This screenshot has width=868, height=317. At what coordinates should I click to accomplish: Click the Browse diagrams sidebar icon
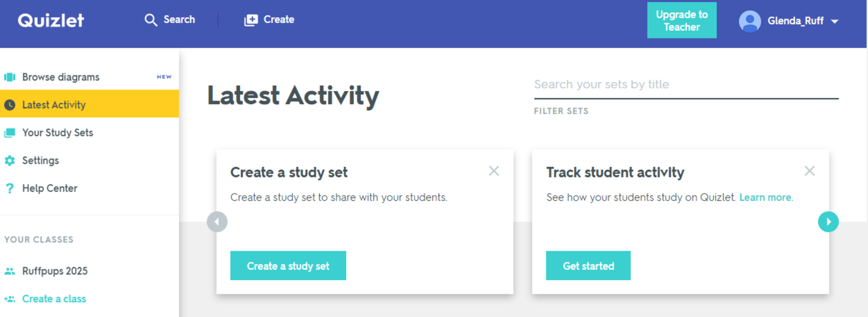pyautogui.click(x=10, y=77)
